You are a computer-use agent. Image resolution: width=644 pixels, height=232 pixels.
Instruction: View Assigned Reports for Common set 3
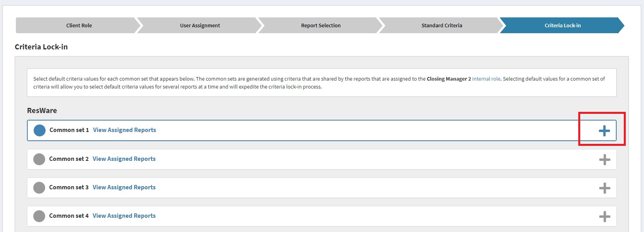click(x=124, y=187)
